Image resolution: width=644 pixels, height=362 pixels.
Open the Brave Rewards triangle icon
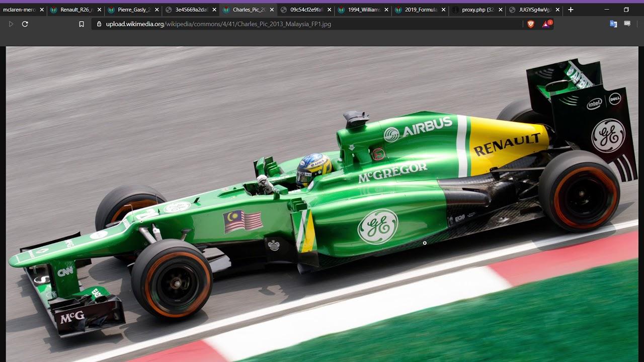(x=546, y=24)
